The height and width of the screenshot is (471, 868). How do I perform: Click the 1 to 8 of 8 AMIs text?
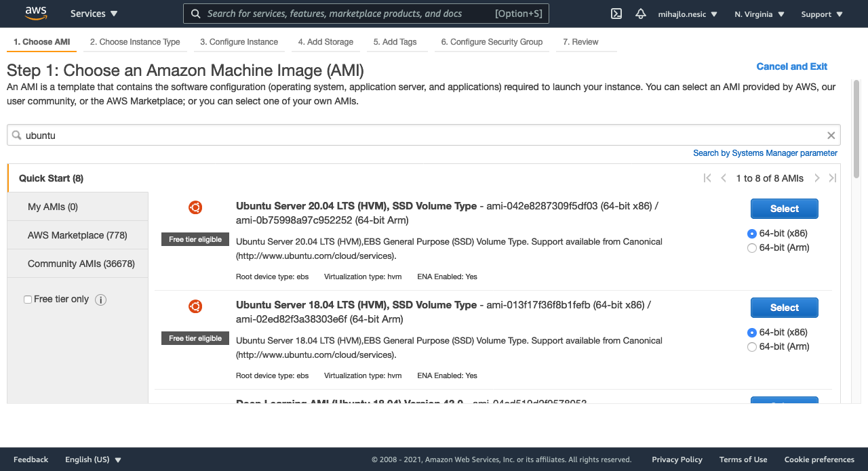point(770,178)
